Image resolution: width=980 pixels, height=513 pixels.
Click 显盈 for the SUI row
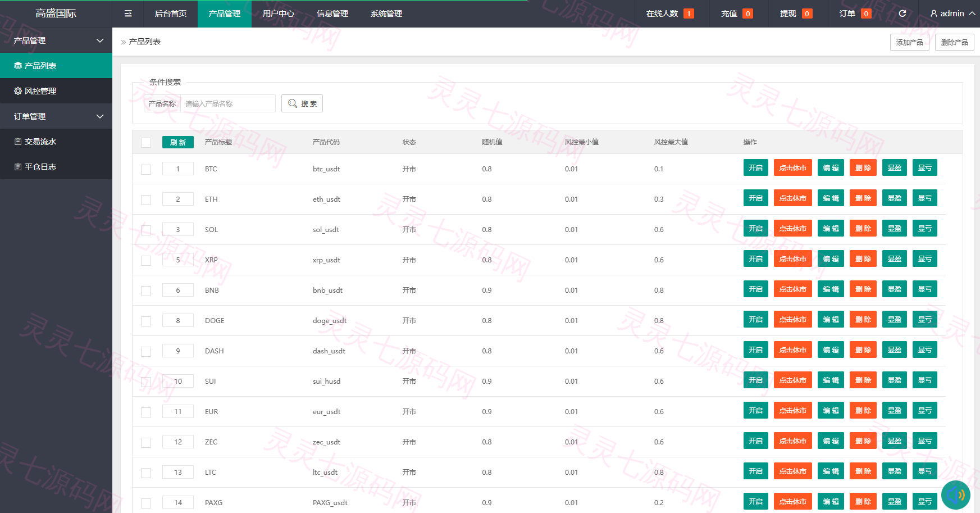coord(895,380)
